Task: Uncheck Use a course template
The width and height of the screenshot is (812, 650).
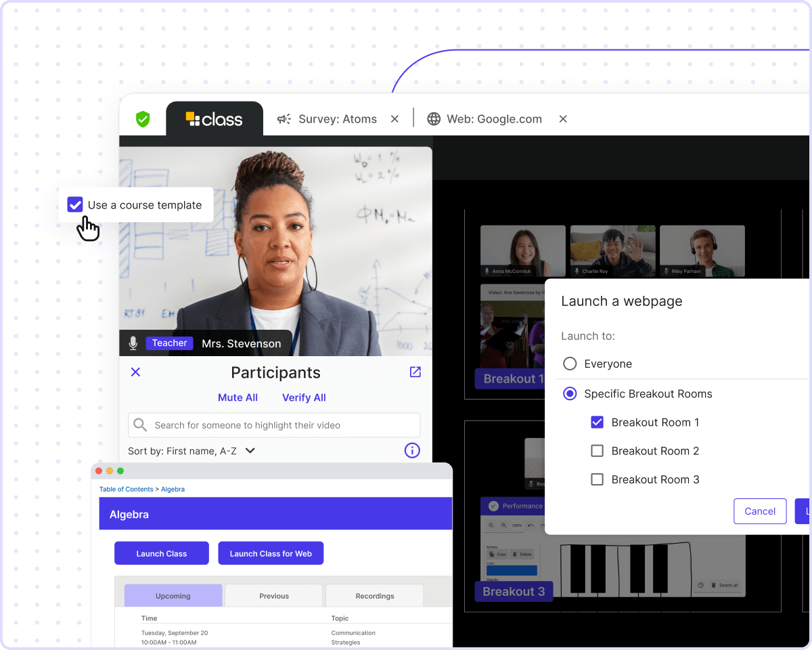Action: tap(75, 204)
